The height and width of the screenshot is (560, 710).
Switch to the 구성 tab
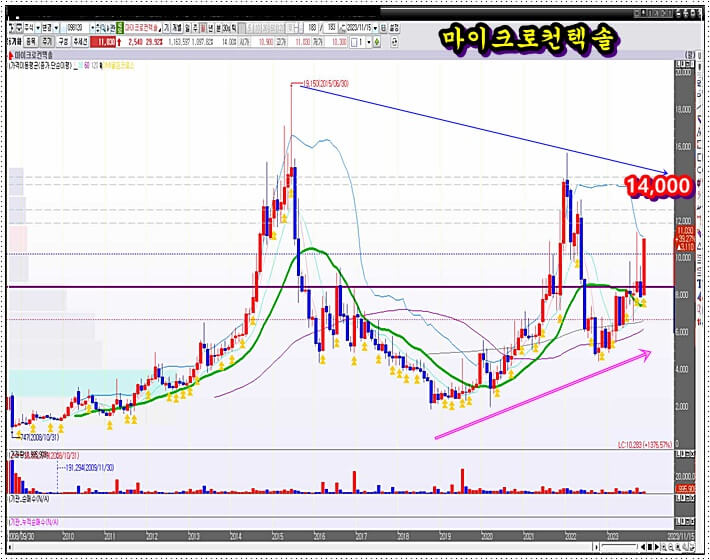(x=63, y=42)
